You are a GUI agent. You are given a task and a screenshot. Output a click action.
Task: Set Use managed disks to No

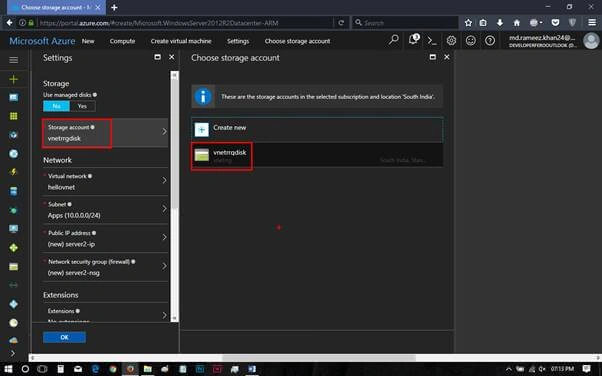tap(56, 106)
